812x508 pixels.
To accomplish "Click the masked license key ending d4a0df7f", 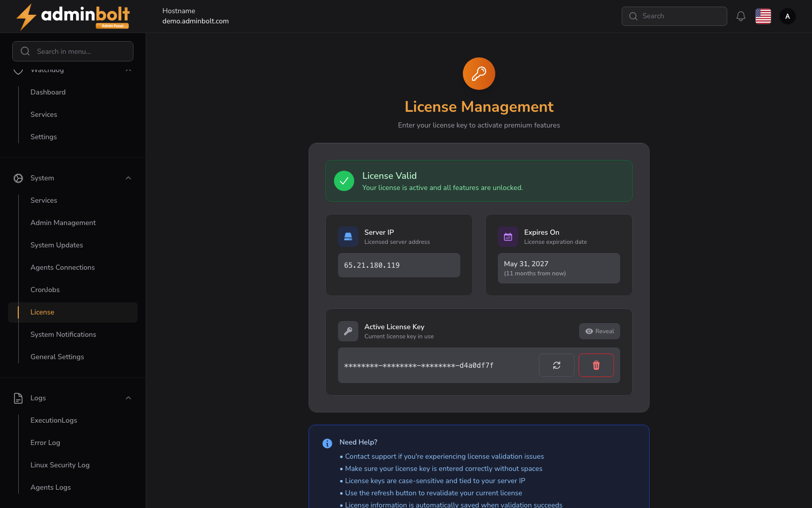I will 419,365.
